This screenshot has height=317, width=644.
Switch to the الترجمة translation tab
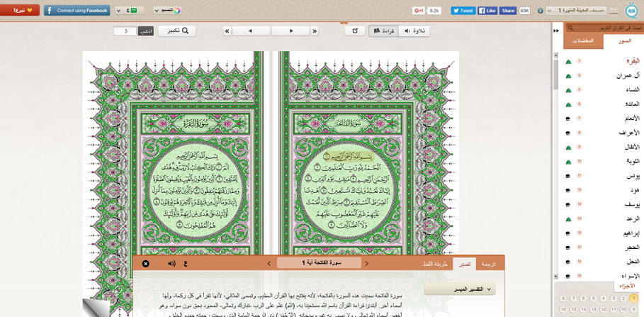click(489, 264)
